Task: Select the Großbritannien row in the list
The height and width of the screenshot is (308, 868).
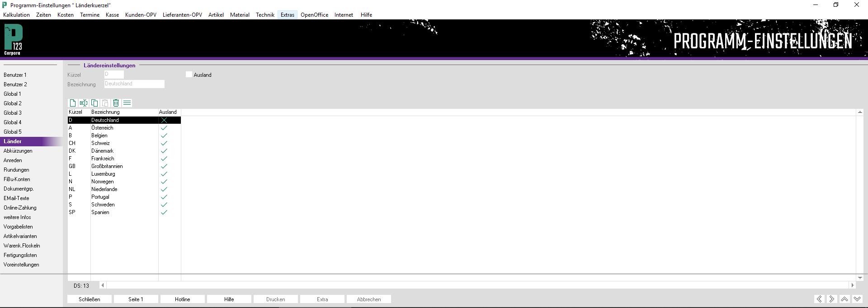Action: pyautogui.click(x=124, y=166)
